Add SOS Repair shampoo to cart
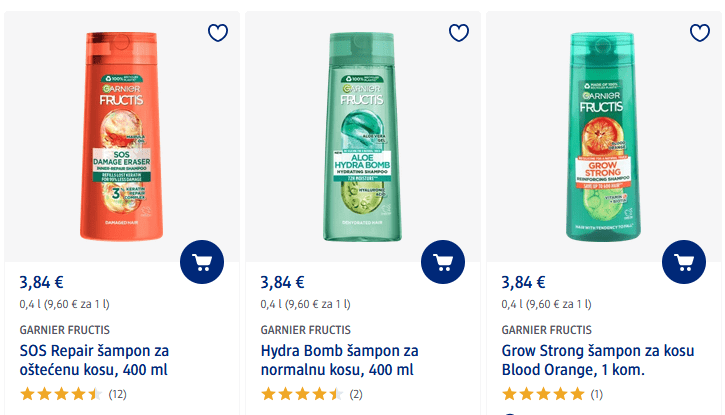 pyautogui.click(x=202, y=263)
